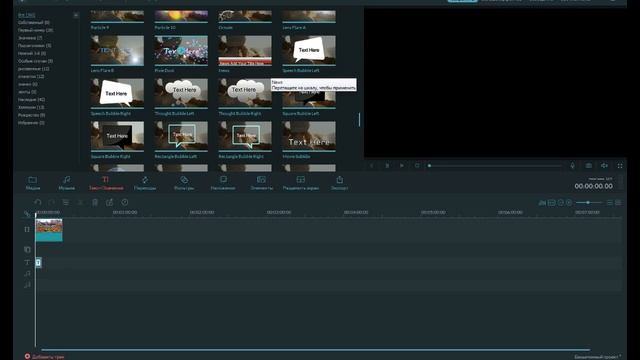Click the pause button under preview

pyautogui.click(x=387, y=166)
